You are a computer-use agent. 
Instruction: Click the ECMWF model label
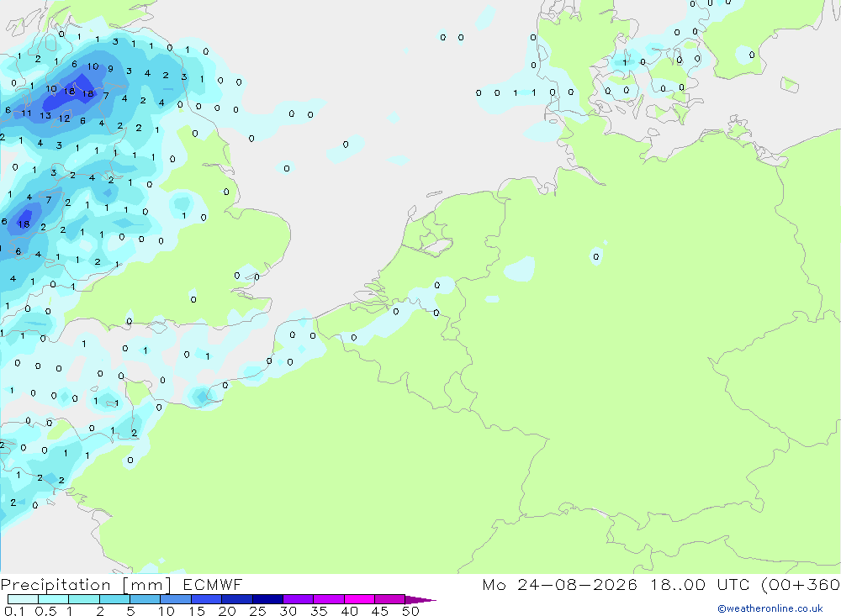213,585
